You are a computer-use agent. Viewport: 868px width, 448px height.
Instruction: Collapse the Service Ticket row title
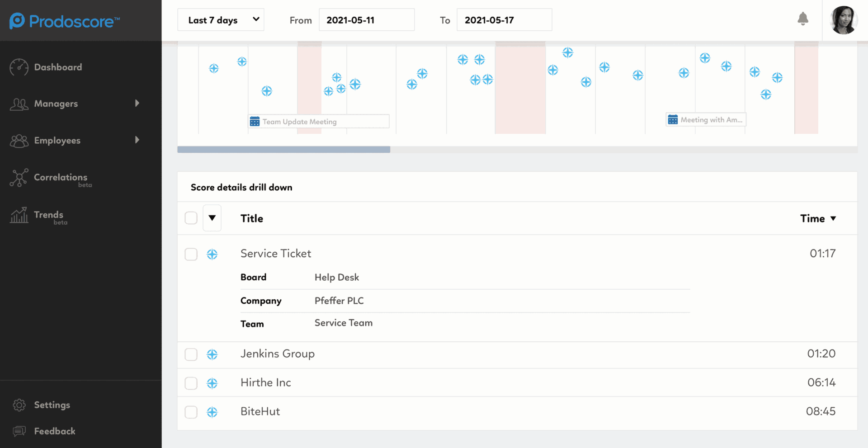click(x=276, y=254)
